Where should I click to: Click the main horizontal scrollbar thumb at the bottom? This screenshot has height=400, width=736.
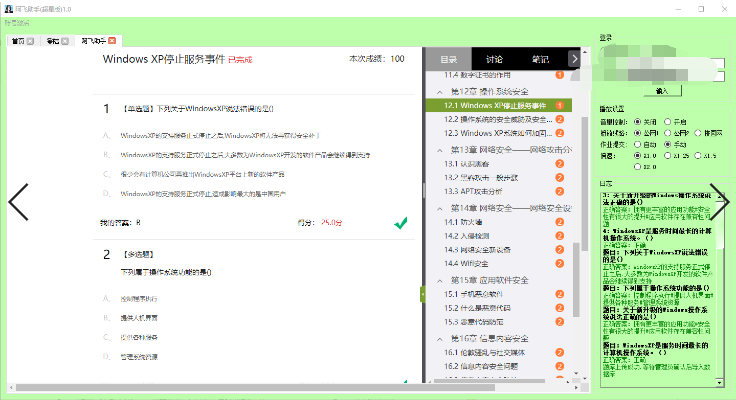tap(255, 388)
